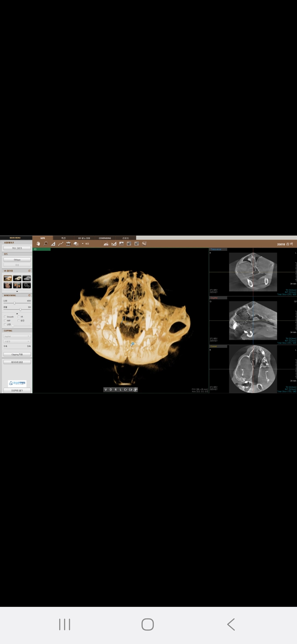
Task: Click the VR coloring gear settings preset
Action: click(x=27, y=285)
